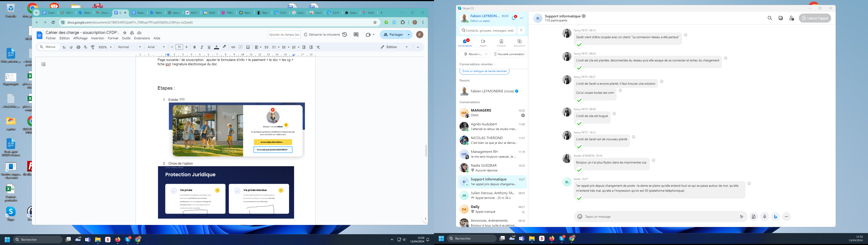Image resolution: width=868 pixels, height=245 pixels.
Task: Click the insert image icon
Action: pyautogui.click(x=248, y=47)
